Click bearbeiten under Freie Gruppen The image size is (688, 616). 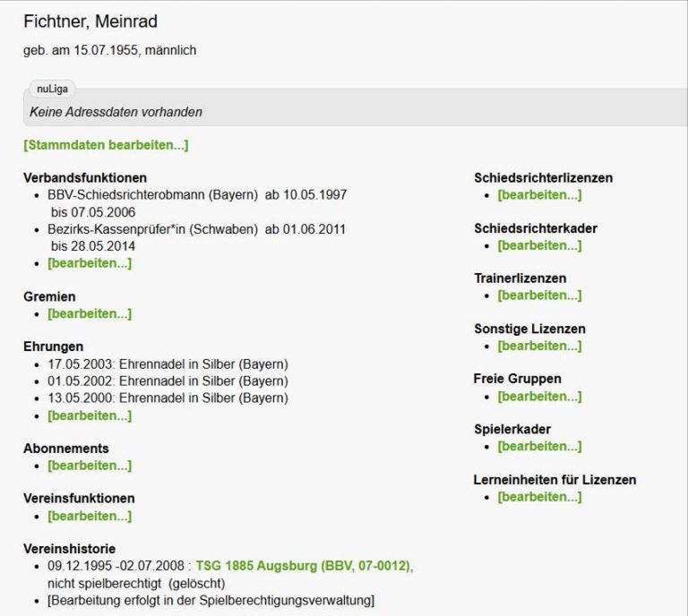tap(539, 396)
